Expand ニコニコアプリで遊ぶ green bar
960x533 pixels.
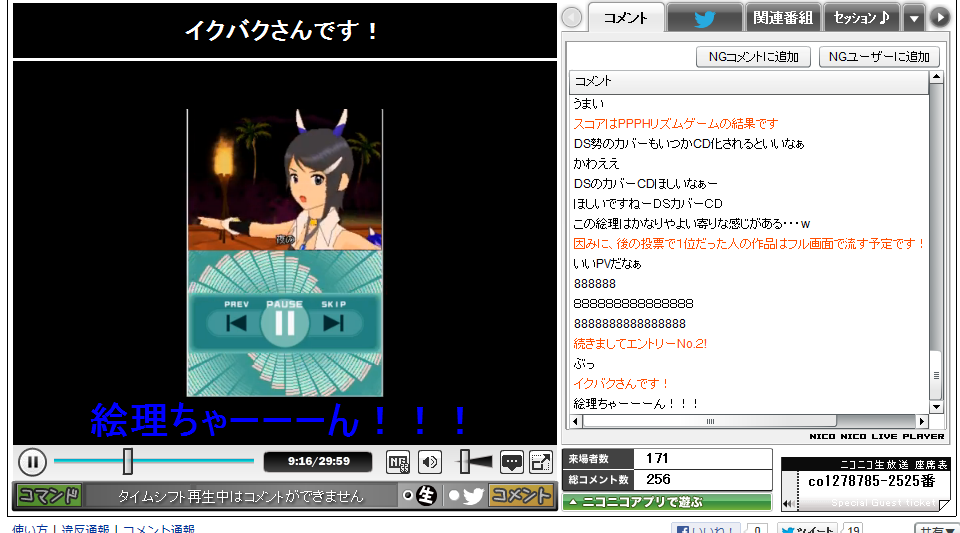tap(667, 502)
